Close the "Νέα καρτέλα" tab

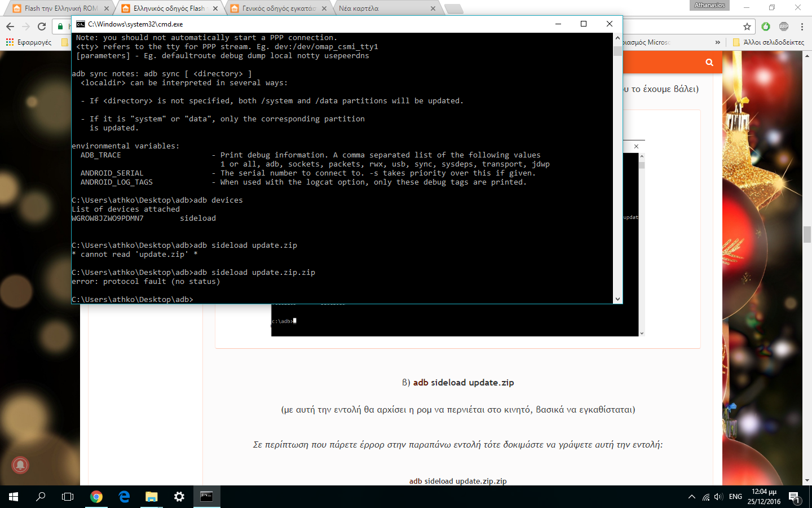point(433,8)
